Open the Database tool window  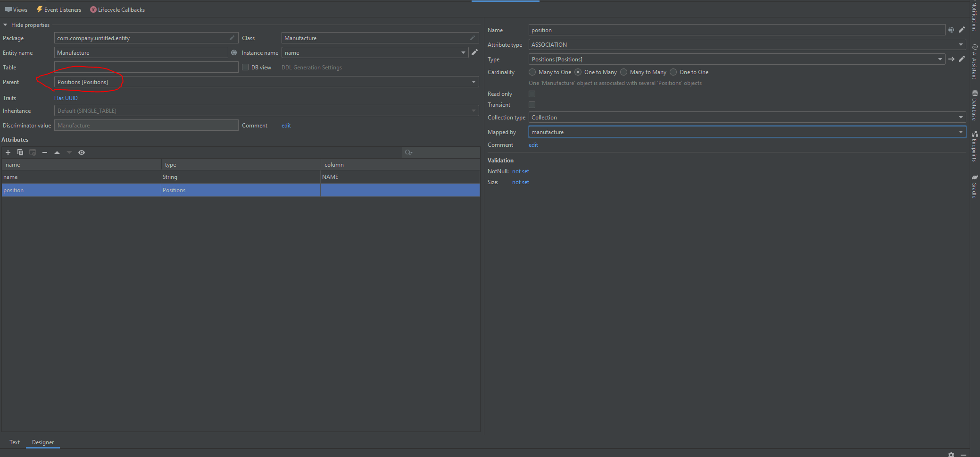(x=975, y=105)
